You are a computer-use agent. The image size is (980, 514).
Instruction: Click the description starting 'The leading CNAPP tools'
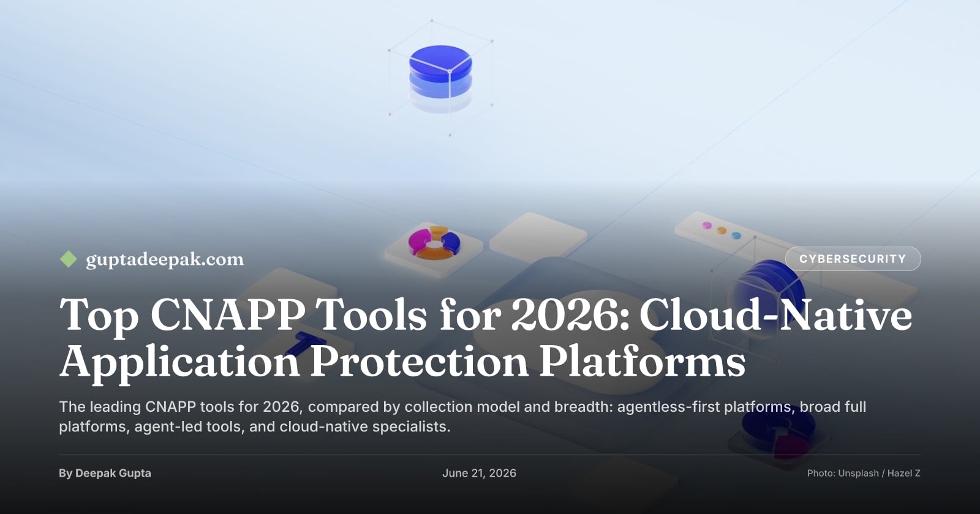(x=462, y=417)
